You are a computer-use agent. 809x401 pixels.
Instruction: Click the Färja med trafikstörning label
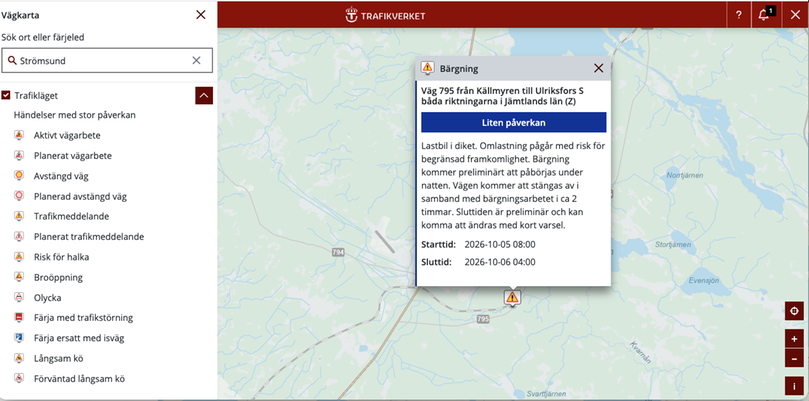[x=84, y=317]
